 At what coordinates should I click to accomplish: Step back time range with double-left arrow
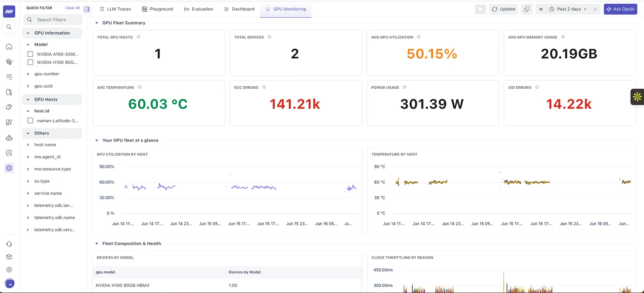[x=541, y=9]
